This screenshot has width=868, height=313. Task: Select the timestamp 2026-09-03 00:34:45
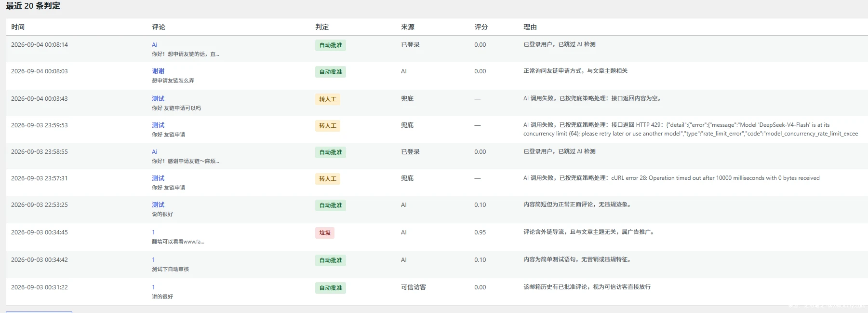40,232
